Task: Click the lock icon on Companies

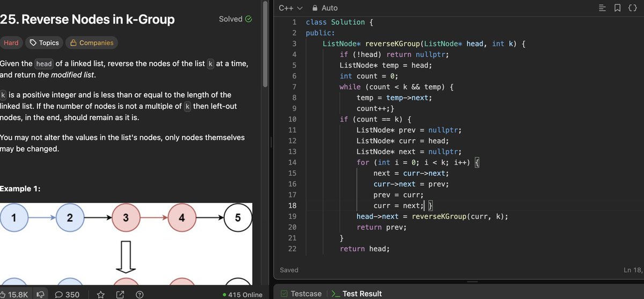Action: coord(74,43)
